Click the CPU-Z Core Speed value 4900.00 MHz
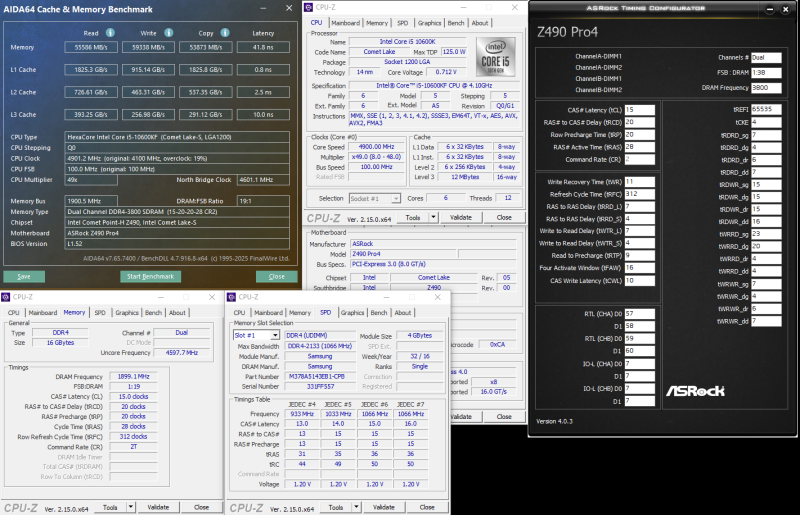Viewport: 800px width, 515px height. [x=377, y=147]
